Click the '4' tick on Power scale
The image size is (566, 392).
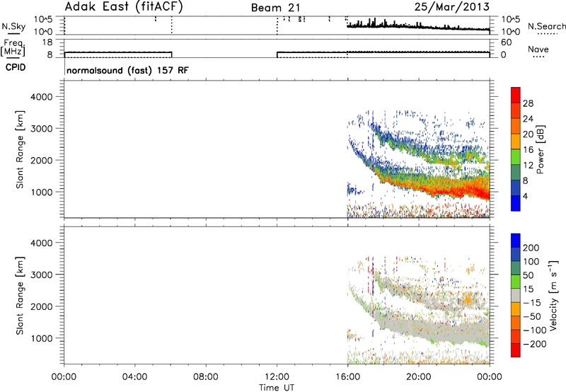pos(526,196)
